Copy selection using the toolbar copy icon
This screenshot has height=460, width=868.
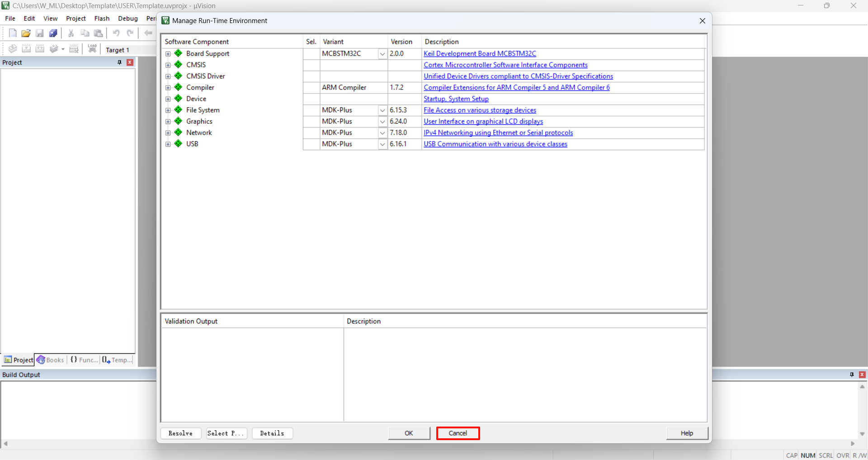tap(85, 33)
